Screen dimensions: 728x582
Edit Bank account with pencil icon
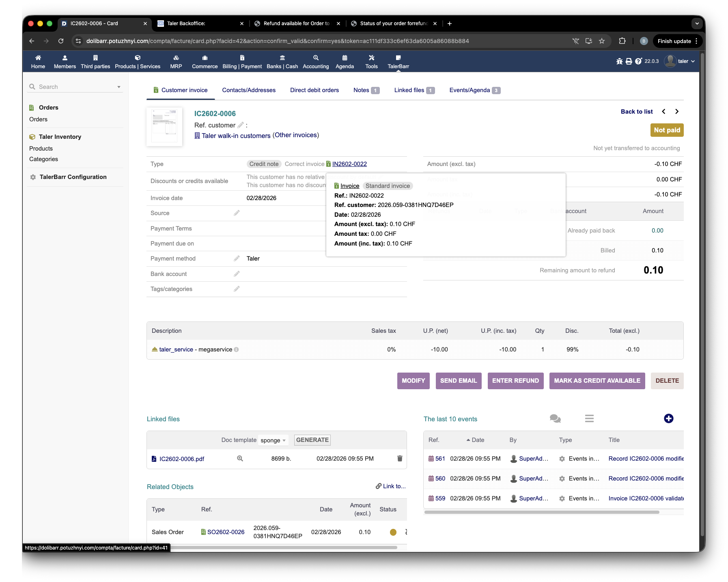pos(237,274)
